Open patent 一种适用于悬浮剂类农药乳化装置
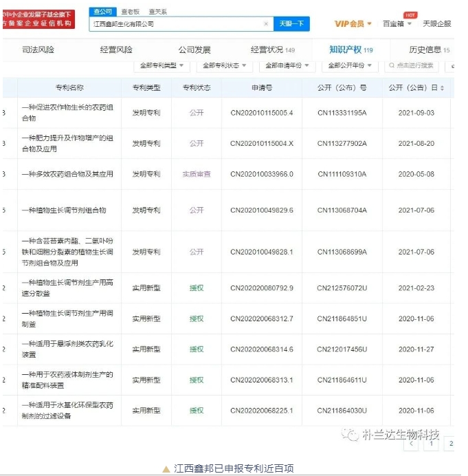 [x=67, y=349]
